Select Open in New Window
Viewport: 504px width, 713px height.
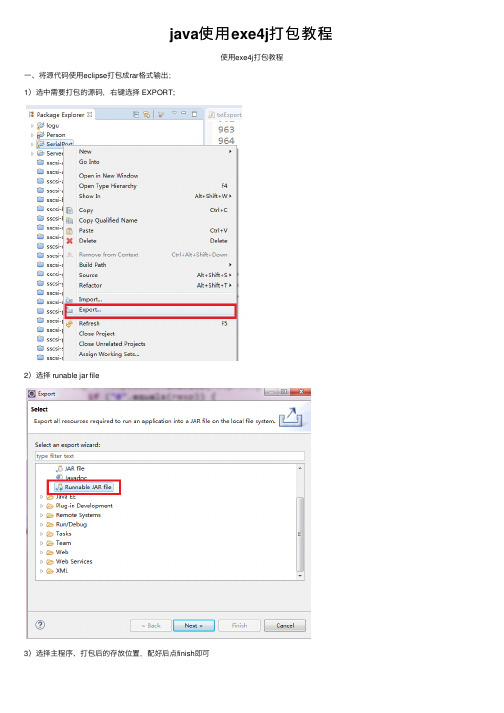(150, 176)
